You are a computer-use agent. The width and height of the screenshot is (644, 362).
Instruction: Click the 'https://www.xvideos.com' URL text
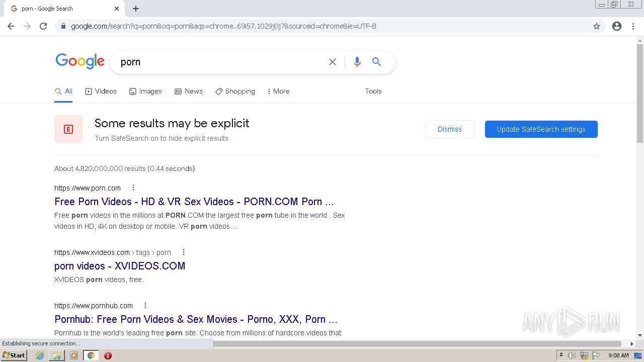(x=92, y=252)
